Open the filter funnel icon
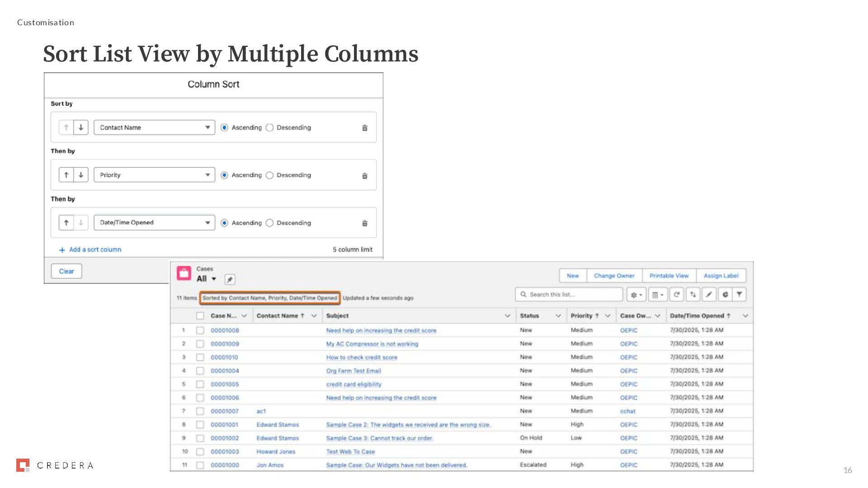The image size is (868, 488). pos(739,295)
